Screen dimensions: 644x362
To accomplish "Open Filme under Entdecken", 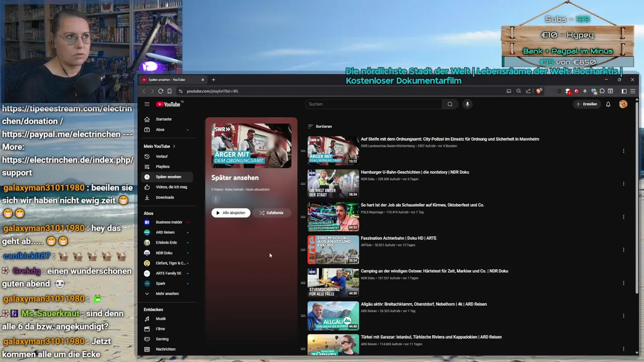I will tap(167, 329).
